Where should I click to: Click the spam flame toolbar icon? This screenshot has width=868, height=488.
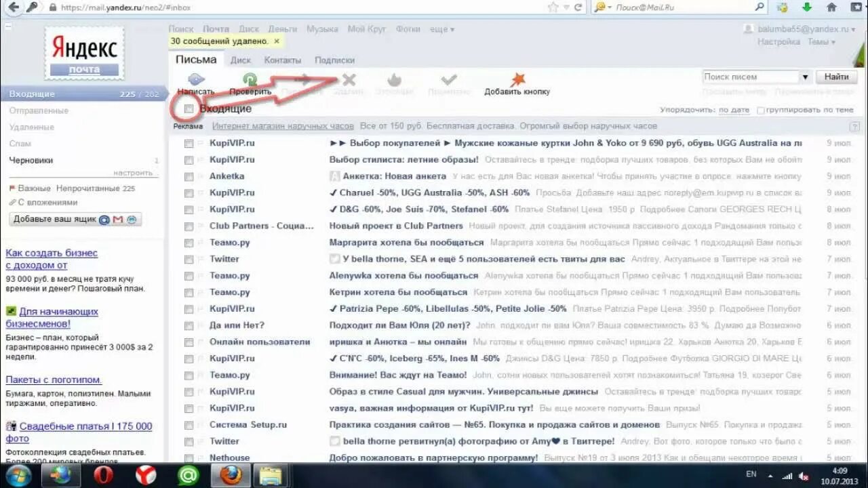click(x=394, y=79)
